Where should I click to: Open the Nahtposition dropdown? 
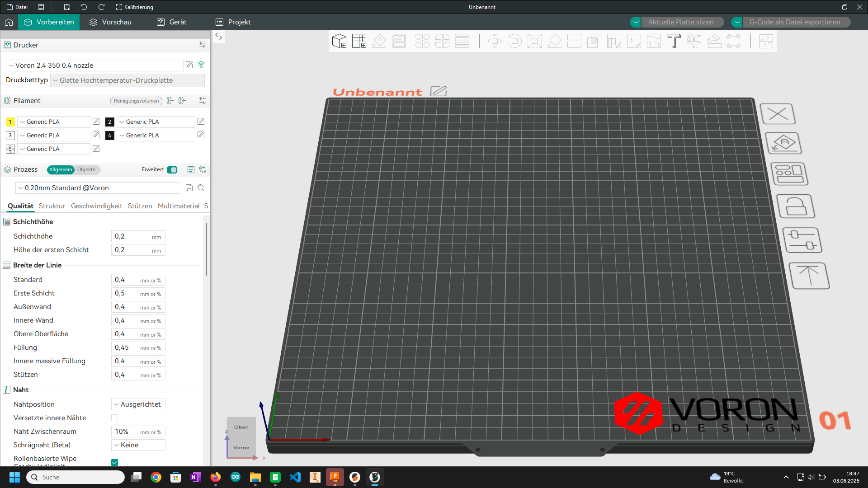(x=138, y=404)
